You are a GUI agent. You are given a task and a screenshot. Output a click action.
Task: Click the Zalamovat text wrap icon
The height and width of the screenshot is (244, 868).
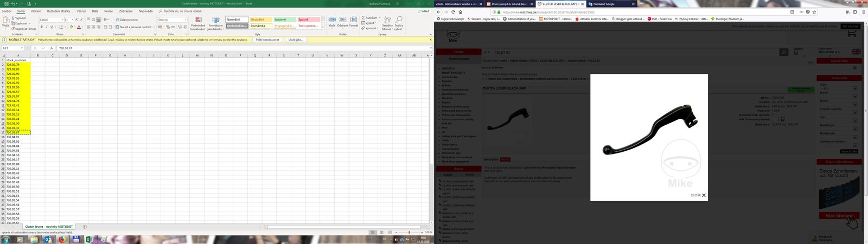coord(126,20)
